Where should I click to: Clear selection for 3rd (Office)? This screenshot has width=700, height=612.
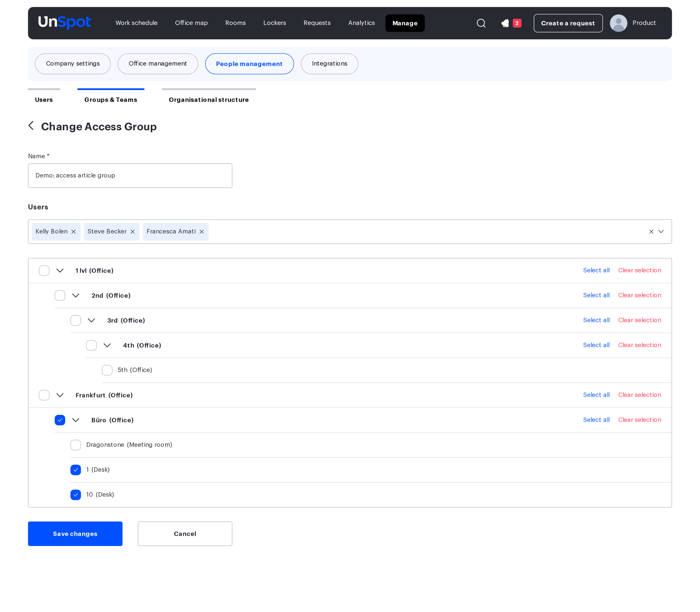pyautogui.click(x=640, y=320)
